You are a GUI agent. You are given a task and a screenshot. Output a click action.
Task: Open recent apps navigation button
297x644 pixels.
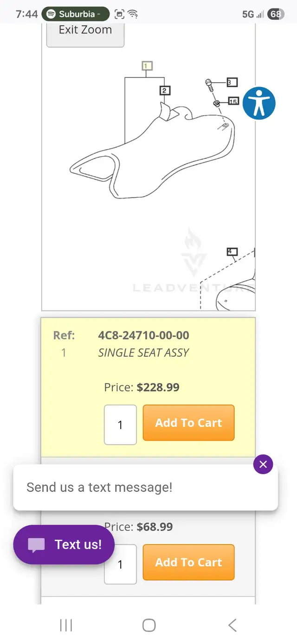(x=66, y=625)
